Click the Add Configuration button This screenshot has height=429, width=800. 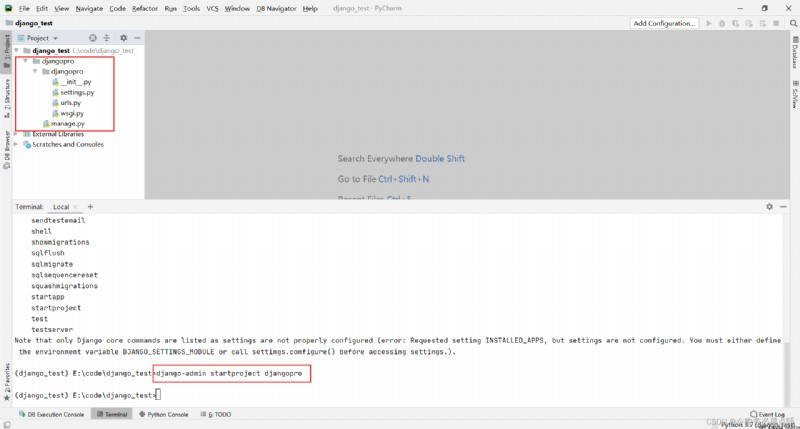point(664,23)
